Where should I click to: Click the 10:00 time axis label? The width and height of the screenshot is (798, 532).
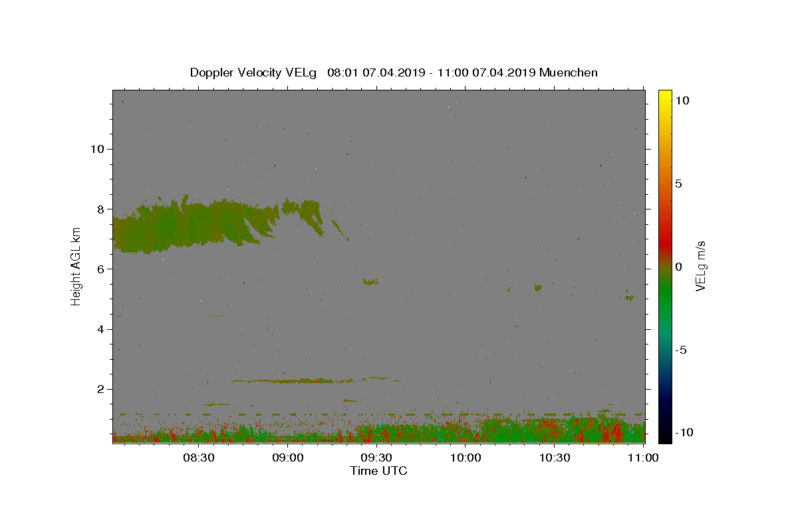tap(465, 458)
